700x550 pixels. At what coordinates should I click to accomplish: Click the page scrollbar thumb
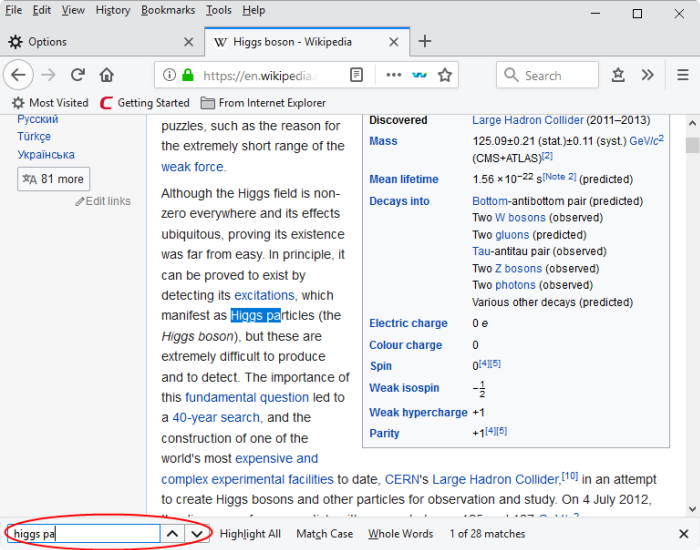692,145
